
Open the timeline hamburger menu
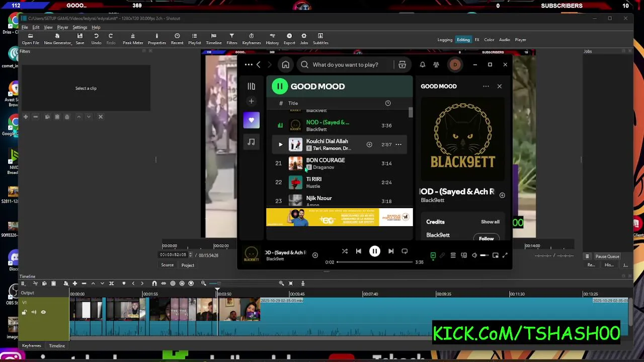coord(23,284)
